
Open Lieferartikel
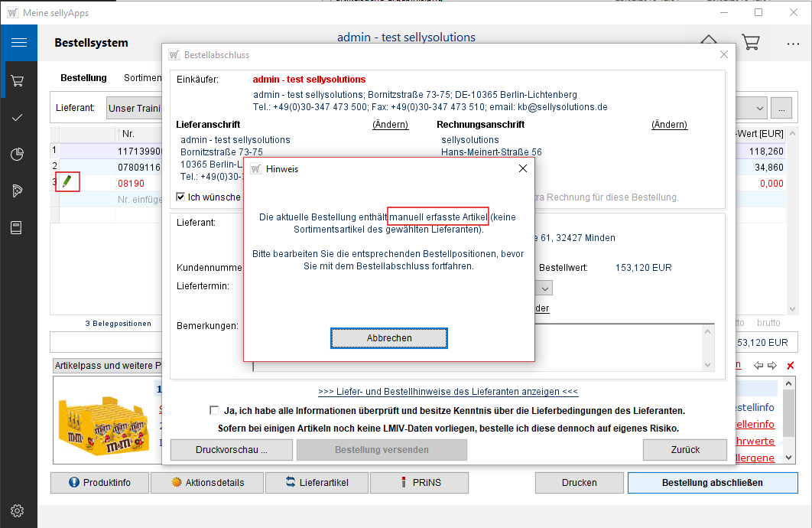click(x=317, y=482)
